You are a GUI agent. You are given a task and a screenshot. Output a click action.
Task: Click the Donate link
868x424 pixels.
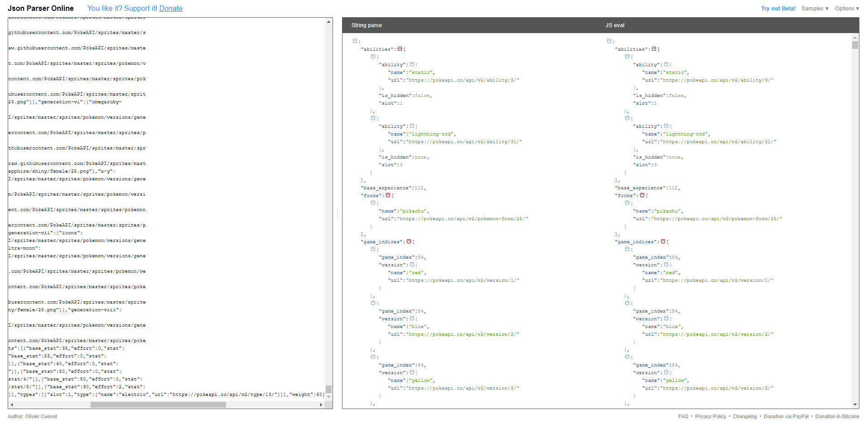(x=171, y=8)
